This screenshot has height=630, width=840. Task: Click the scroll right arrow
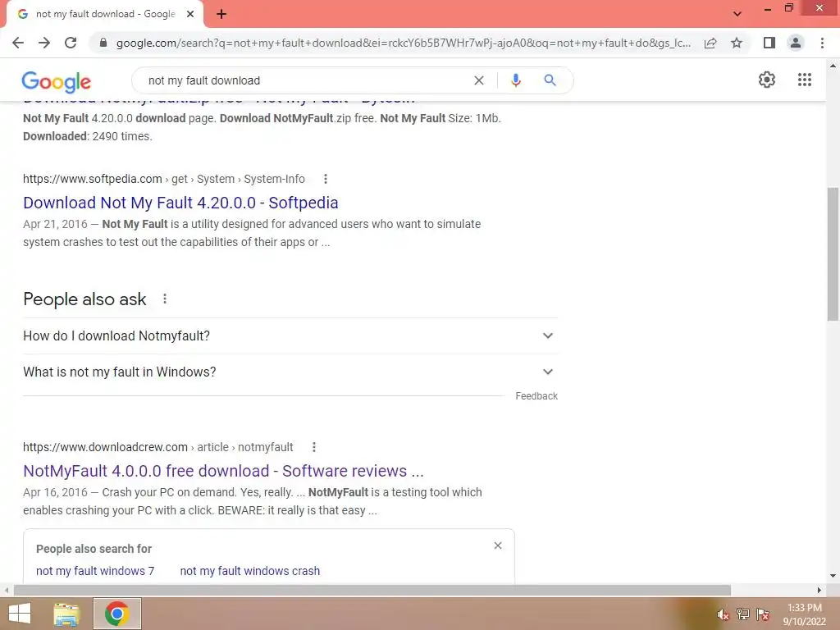(819, 590)
